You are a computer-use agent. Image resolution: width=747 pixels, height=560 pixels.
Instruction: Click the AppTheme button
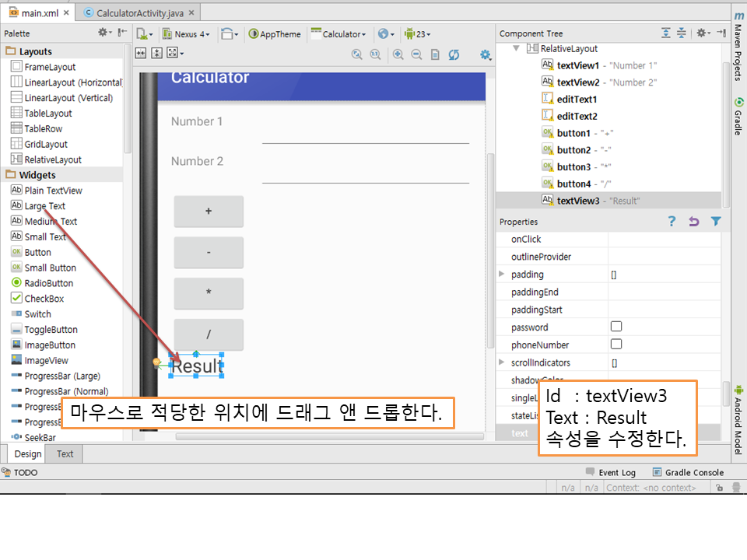click(275, 34)
